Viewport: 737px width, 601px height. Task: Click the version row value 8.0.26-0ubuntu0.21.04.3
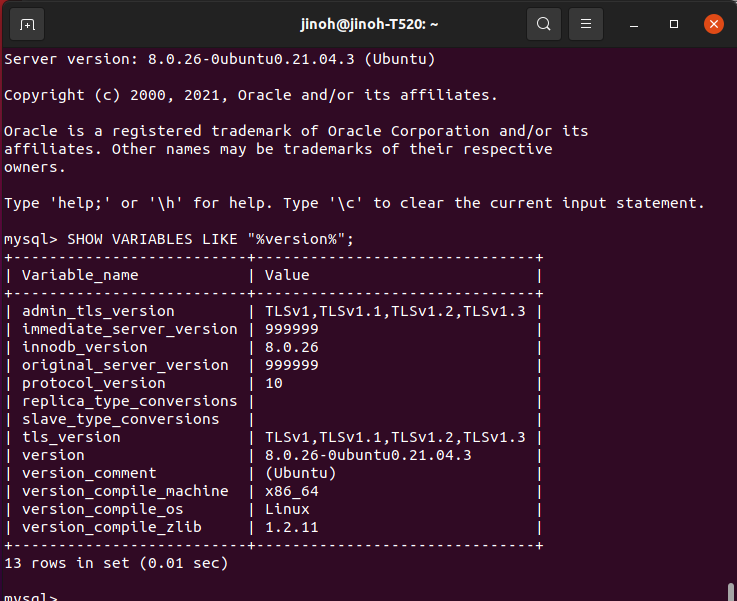click(368, 455)
